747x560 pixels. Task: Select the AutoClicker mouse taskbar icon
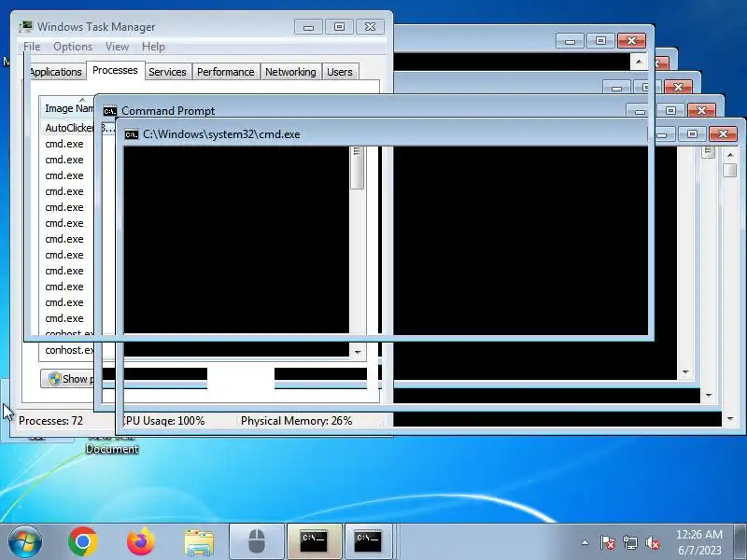(257, 541)
